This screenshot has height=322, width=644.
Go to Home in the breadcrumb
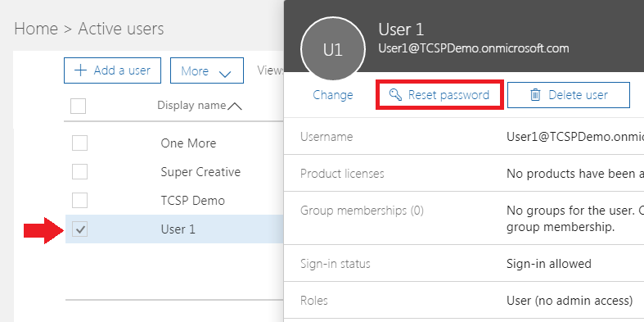36,29
